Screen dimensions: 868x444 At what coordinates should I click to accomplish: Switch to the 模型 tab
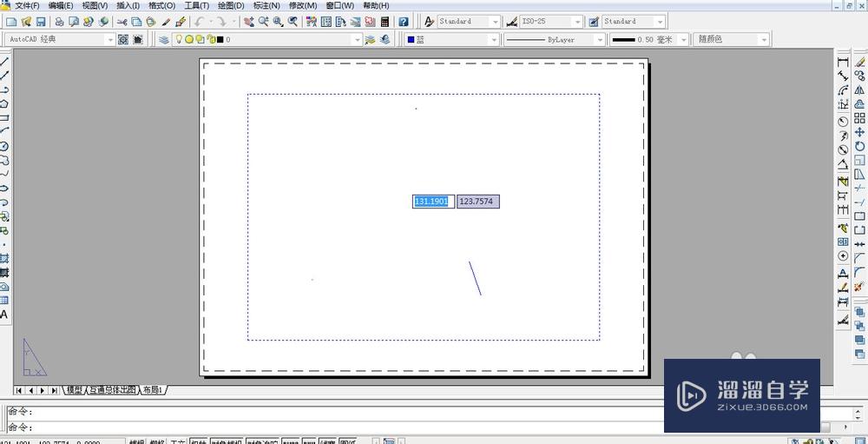tap(74, 390)
